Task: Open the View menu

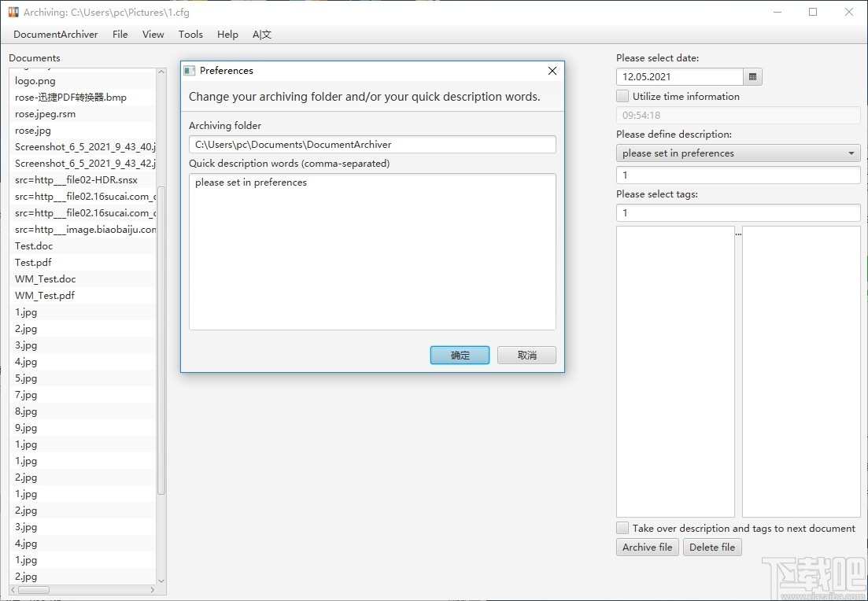Action: (x=153, y=35)
